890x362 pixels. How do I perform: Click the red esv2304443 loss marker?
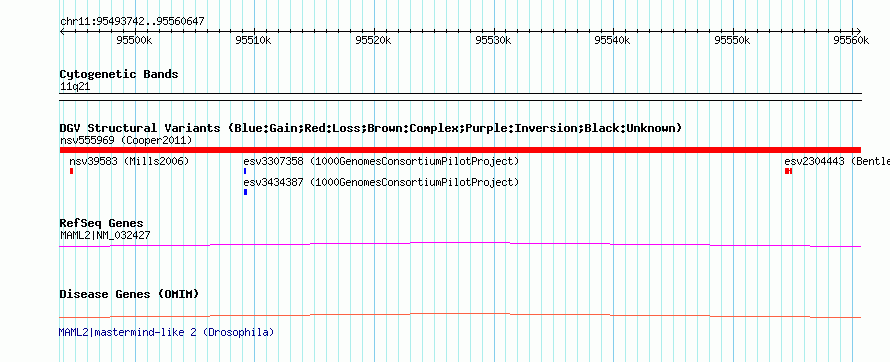point(788,171)
